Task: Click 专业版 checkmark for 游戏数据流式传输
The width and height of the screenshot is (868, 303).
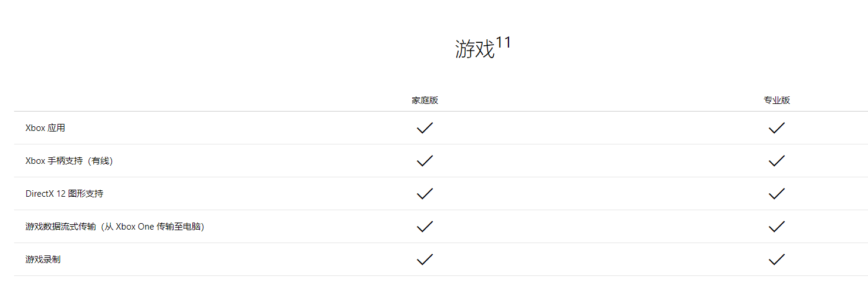Action: tap(777, 227)
